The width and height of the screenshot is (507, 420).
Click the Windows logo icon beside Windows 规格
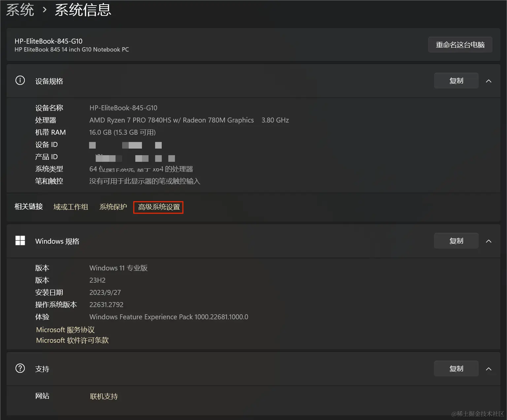[x=20, y=241]
